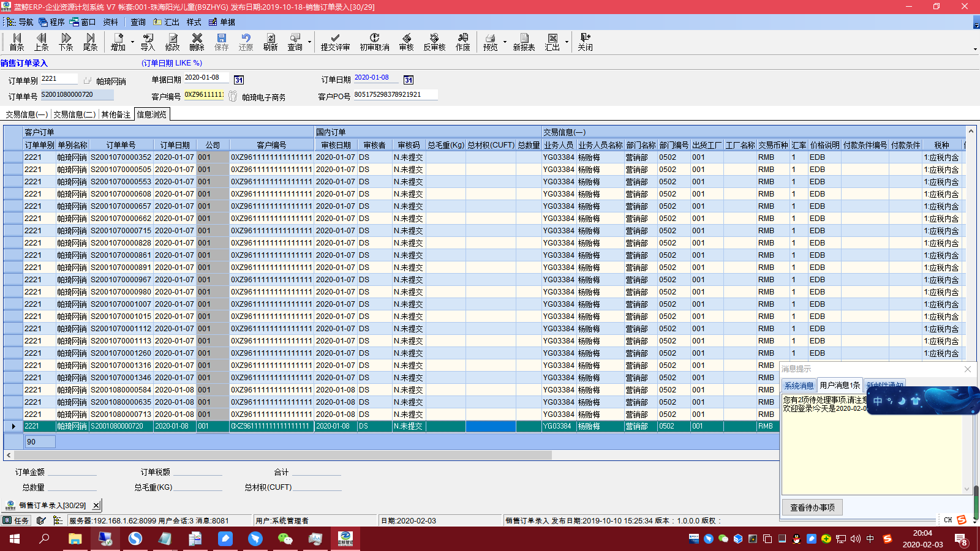Viewport: 980px width, 551px height.
Task: Click the 提交评审 toolbar icon
Action: point(335,42)
